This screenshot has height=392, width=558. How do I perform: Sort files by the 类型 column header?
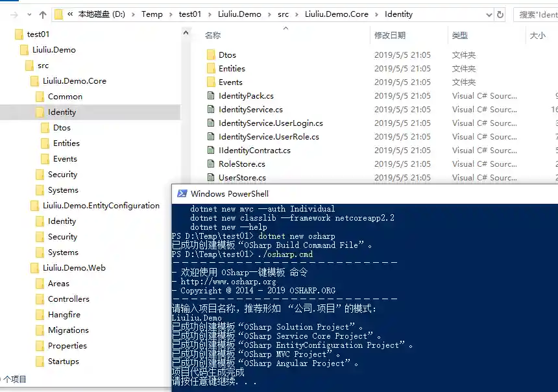[460, 36]
